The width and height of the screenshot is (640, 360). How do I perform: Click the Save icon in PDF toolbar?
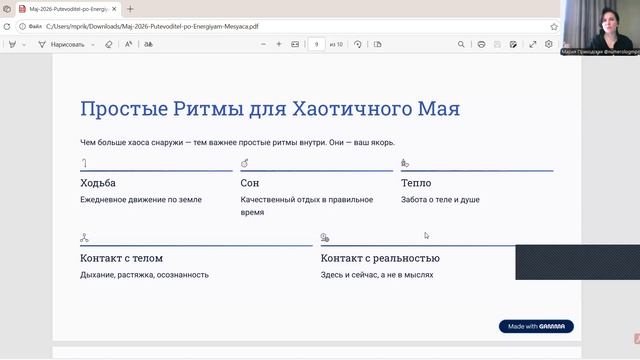(497, 44)
